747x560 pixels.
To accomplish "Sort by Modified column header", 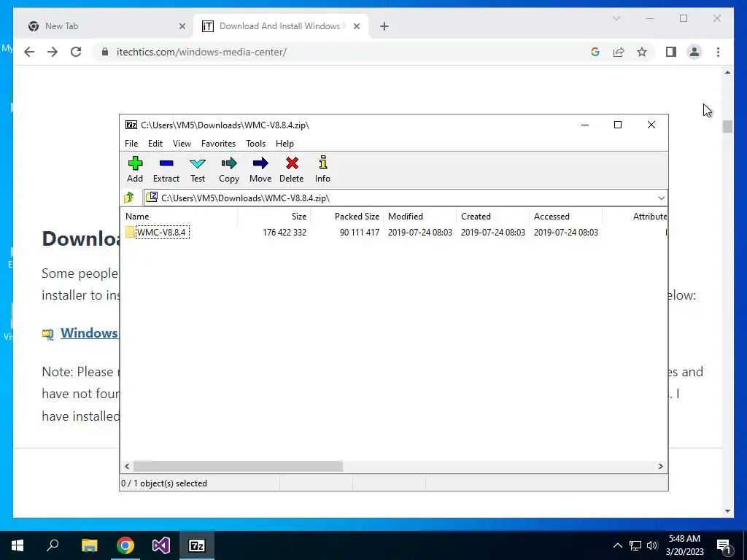I will tap(419, 216).
